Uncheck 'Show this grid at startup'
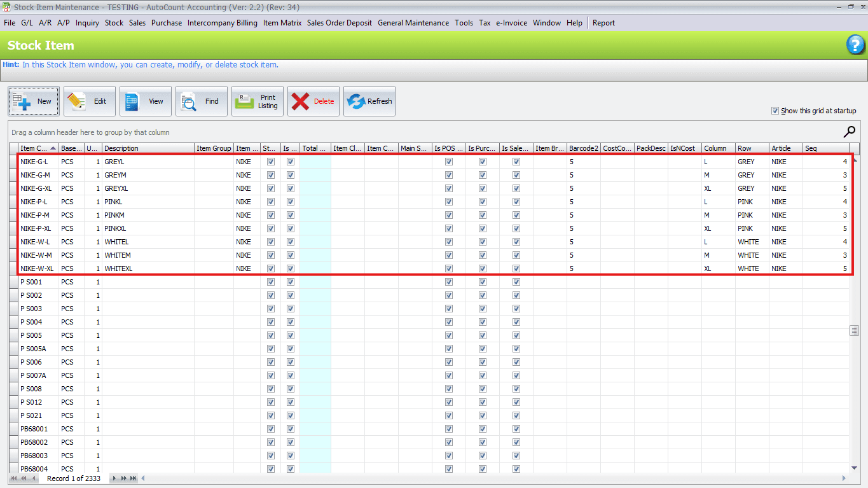The height and width of the screenshot is (488, 868). [x=775, y=110]
